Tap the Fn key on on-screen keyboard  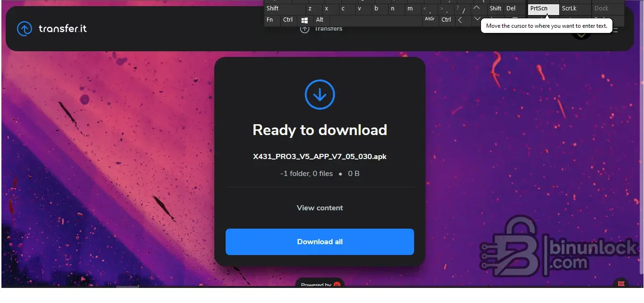[272, 20]
